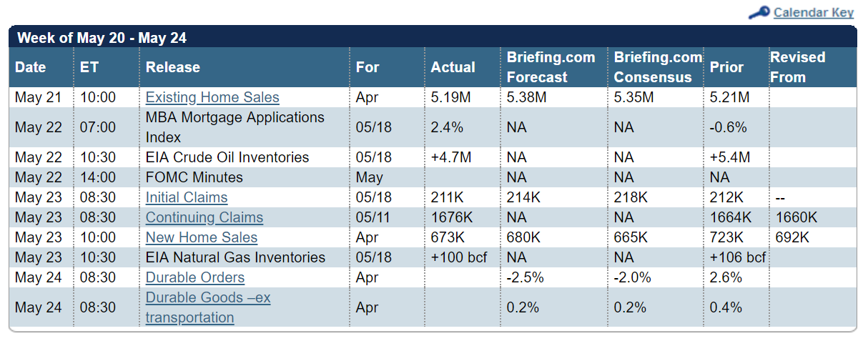Follow the Durable Goods –ex transportation link
Screen dimensions: 868x346
click(x=208, y=307)
